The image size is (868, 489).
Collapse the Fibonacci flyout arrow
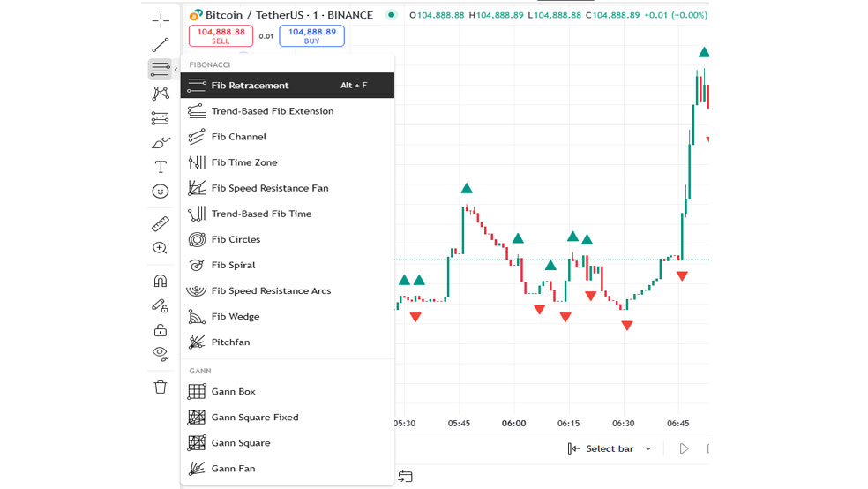176,69
